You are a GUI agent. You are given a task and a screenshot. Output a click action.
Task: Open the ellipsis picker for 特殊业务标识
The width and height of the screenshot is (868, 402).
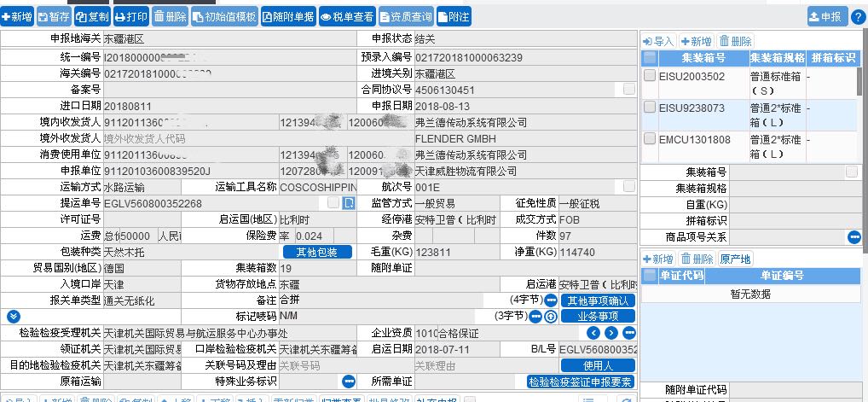(x=349, y=382)
